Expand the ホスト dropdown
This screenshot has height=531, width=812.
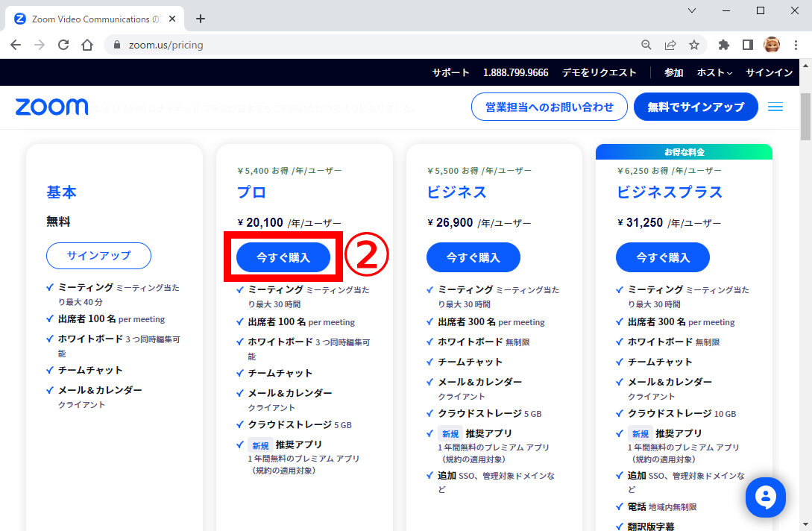714,72
